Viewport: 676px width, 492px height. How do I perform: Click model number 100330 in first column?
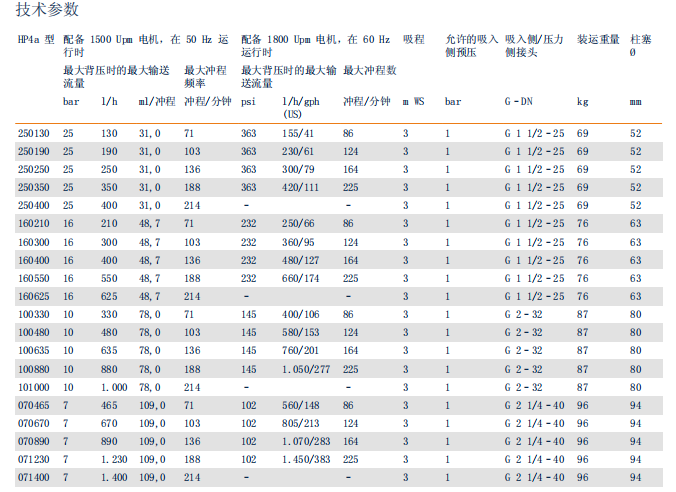coord(33,315)
